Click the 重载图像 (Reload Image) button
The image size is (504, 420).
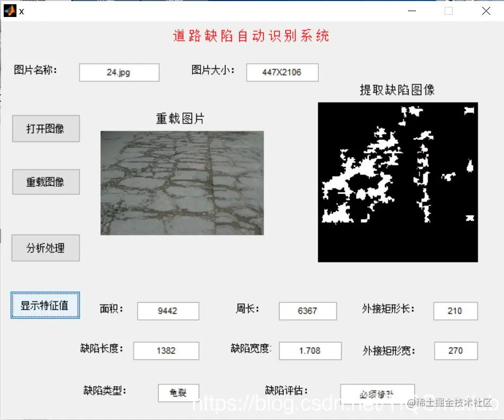tap(46, 181)
